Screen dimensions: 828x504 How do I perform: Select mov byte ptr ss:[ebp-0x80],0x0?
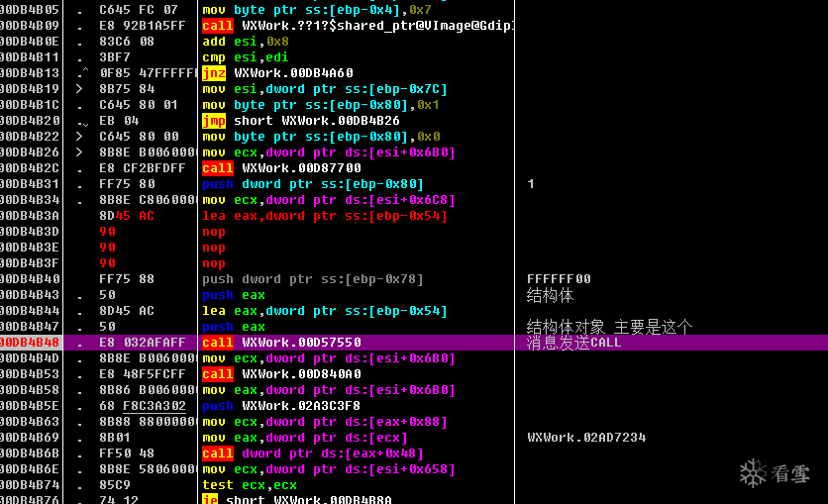click(x=321, y=137)
